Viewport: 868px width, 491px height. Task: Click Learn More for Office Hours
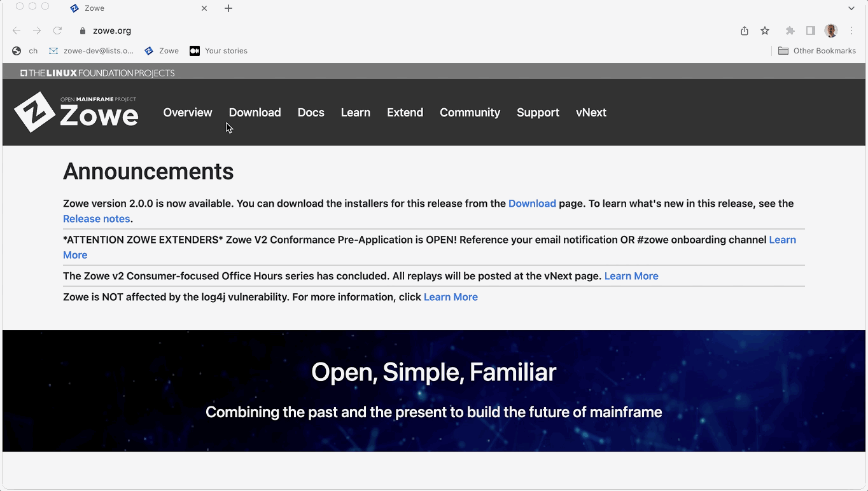coord(631,276)
